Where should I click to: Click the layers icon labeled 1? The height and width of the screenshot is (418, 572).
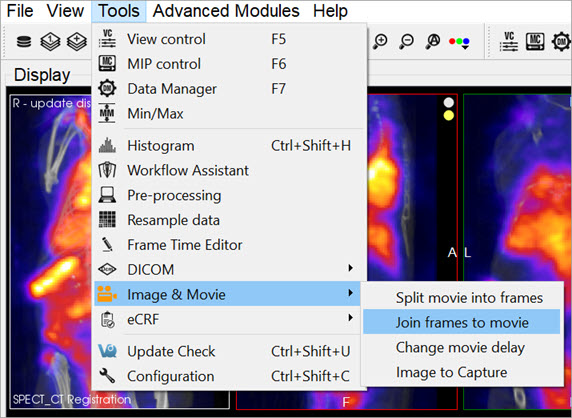[50, 42]
